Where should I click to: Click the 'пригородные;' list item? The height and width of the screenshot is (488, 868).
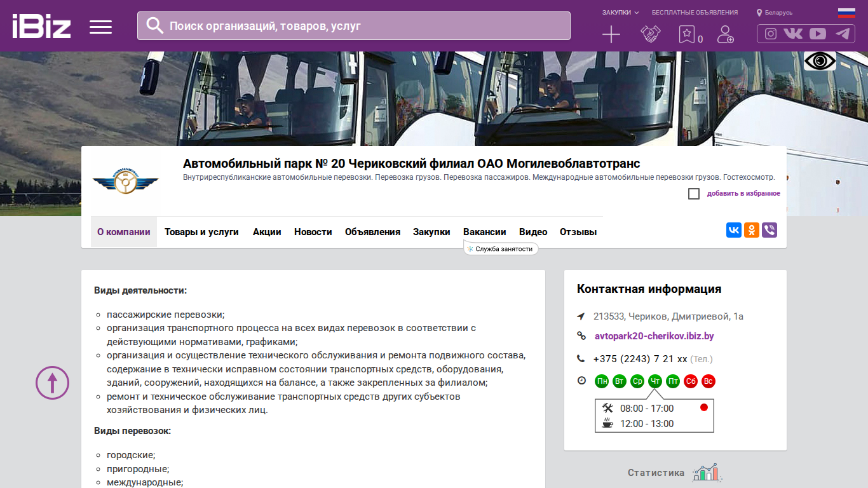[x=138, y=469]
